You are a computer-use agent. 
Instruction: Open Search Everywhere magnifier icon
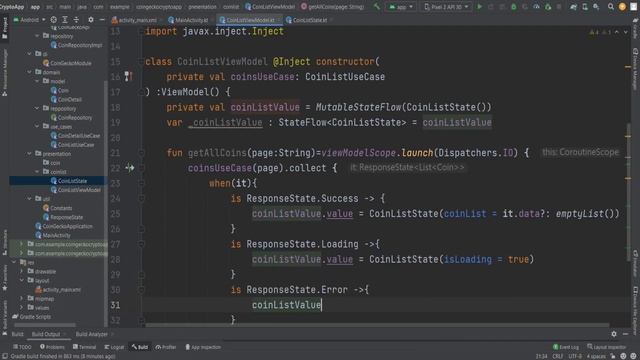pos(611,7)
